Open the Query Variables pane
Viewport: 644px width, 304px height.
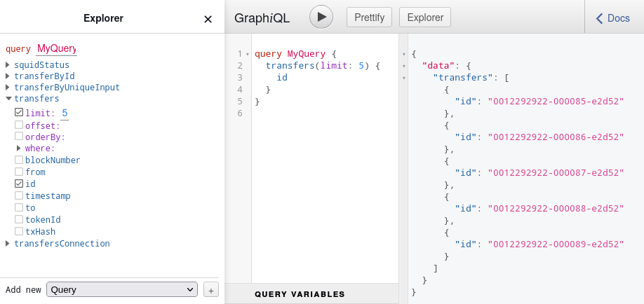(x=300, y=294)
